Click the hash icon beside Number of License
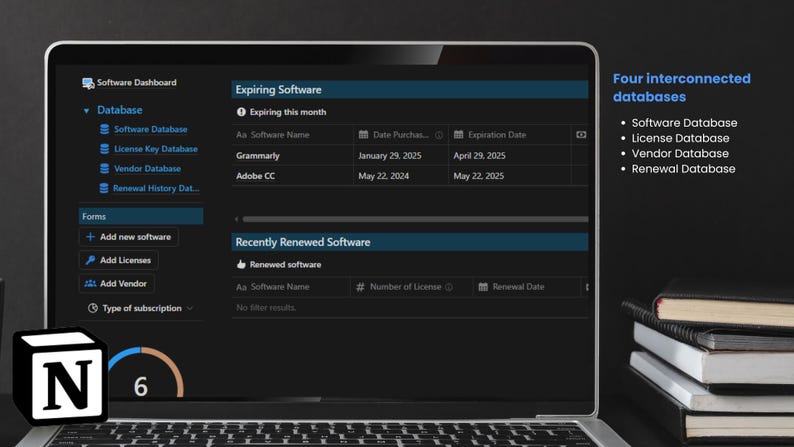The height and width of the screenshot is (447, 794). 360,287
